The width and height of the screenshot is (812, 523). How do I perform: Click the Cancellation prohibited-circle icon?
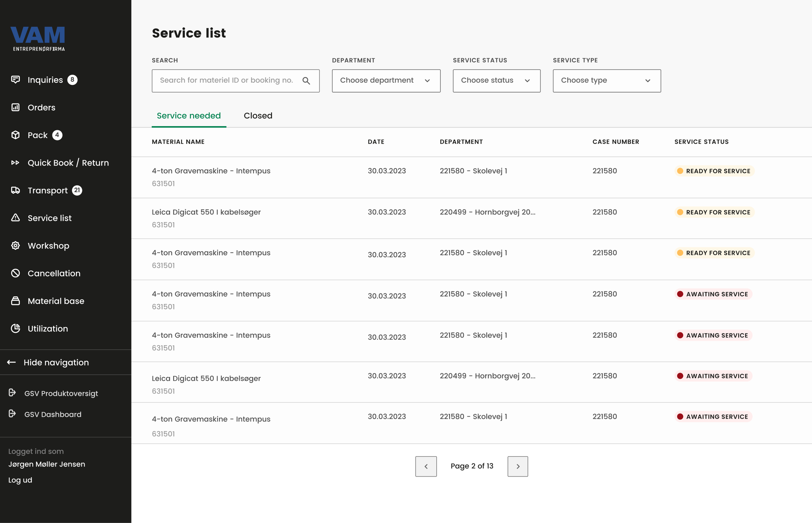[15, 273]
